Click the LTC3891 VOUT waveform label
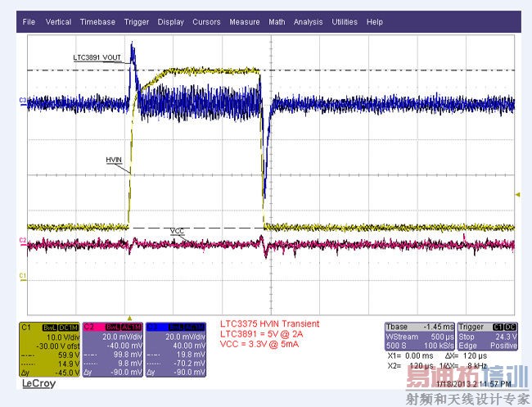The width and height of the screenshot is (532, 407). [97, 57]
